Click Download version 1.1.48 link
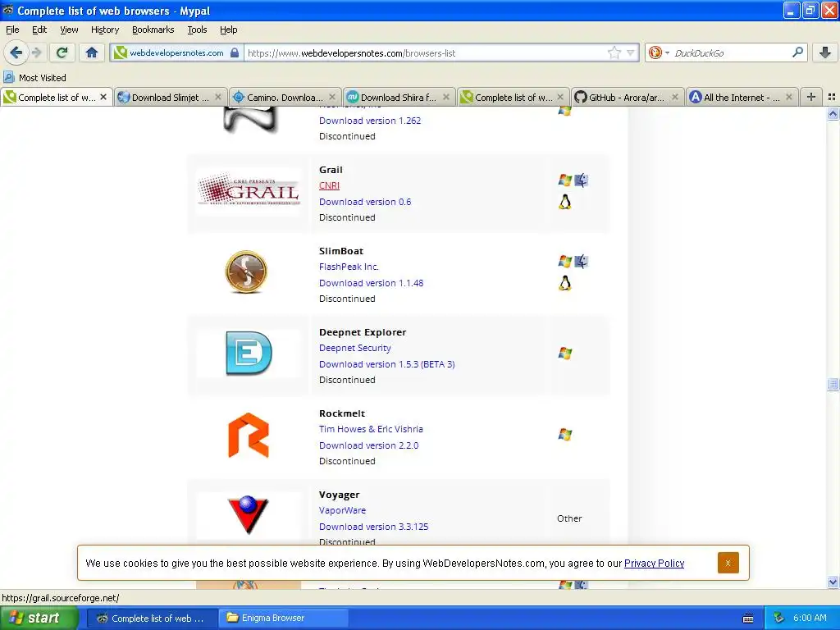This screenshot has height=630, width=840. 372,283
